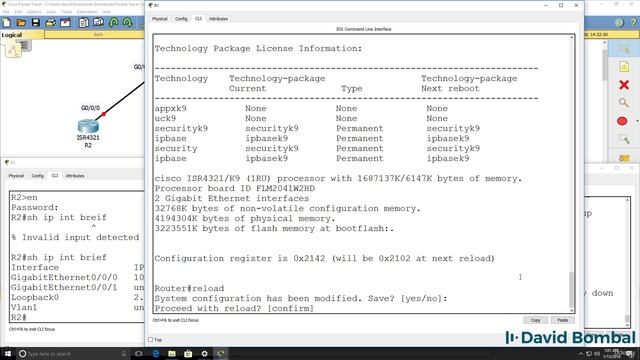This screenshot has width=640, height=360.
Task: Open an existing file folder icon
Action: pyautogui.click(x=21, y=22)
